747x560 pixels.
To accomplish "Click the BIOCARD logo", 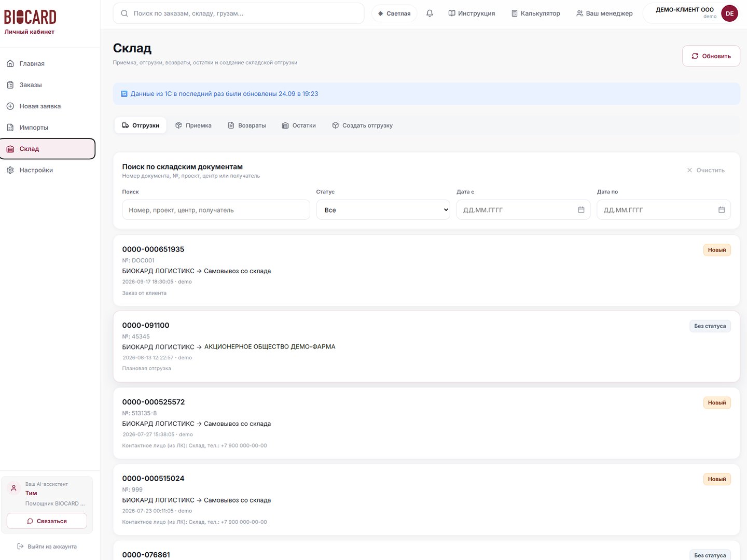I will [30, 17].
